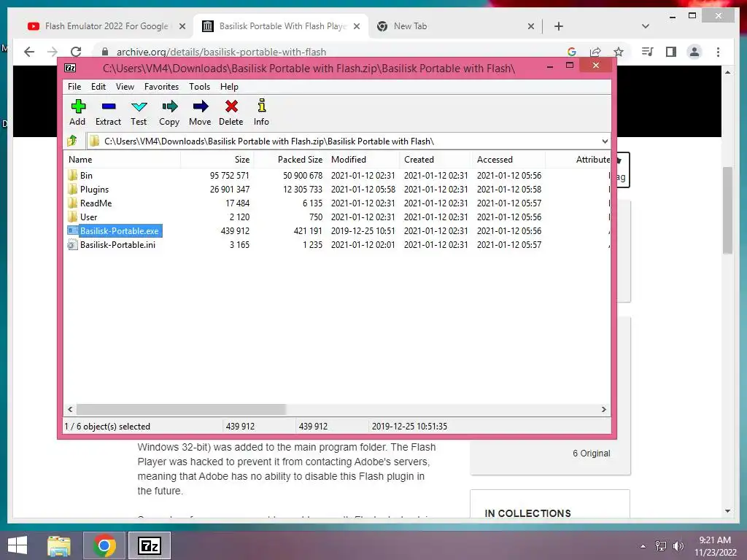Go up one folder level in 7-Zip
Viewport: 747px width, 560px height.
tap(72, 141)
